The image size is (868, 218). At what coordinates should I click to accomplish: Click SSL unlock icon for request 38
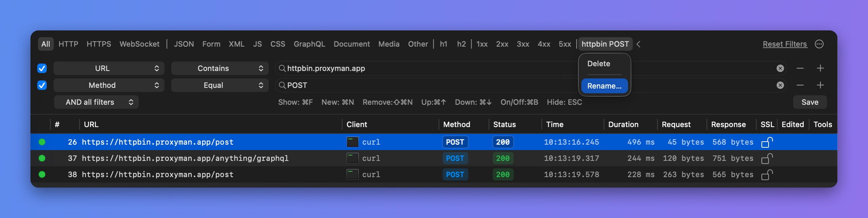(767, 175)
